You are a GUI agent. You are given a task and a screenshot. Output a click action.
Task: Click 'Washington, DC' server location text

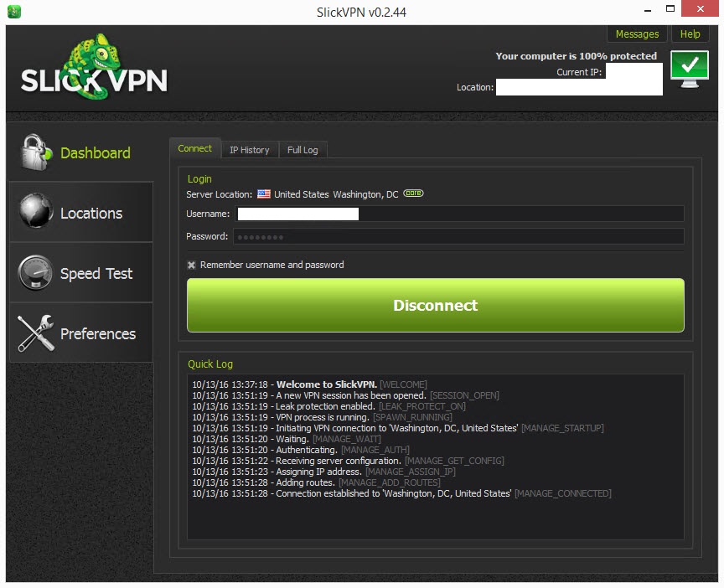(365, 194)
